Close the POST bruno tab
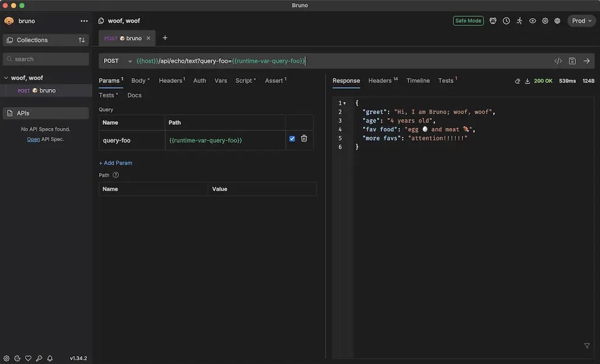This screenshot has width=600, height=364. pyautogui.click(x=148, y=38)
